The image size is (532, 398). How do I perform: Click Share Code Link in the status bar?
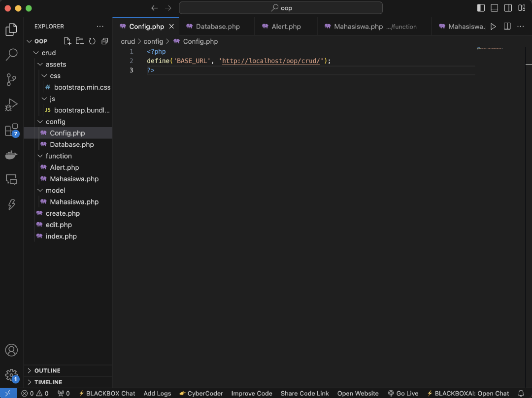click(304, 393)
